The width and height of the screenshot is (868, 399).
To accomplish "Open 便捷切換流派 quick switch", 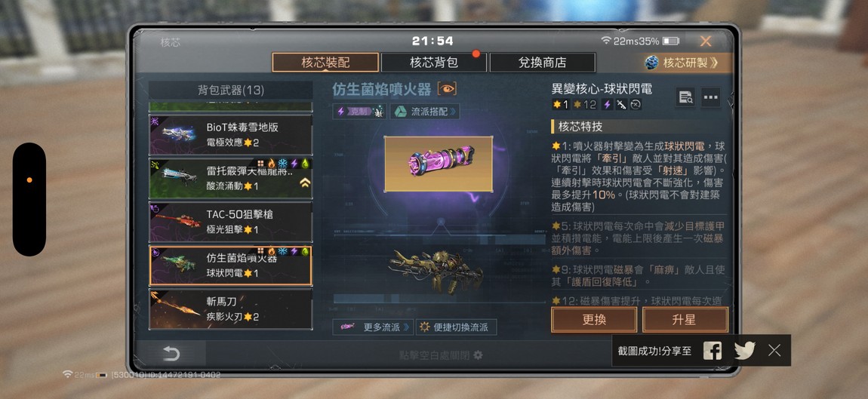I will (x=456, y=327).
